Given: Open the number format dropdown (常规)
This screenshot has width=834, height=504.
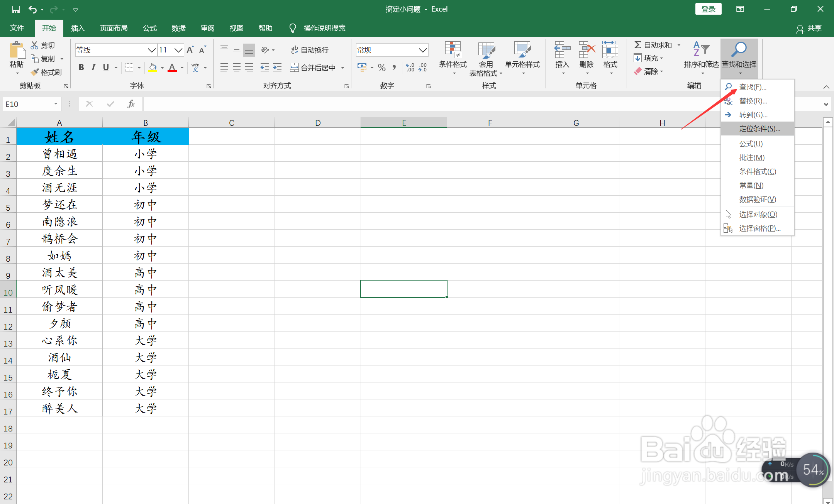Looking at the screenshot, I should click(x=423, y=50).
